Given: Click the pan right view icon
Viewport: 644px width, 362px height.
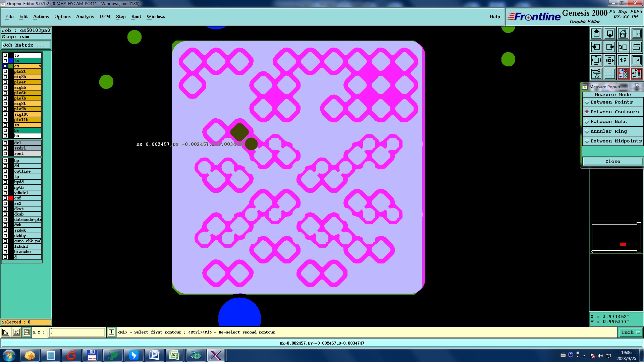Looking at the screenshot, I should point(609,47).
